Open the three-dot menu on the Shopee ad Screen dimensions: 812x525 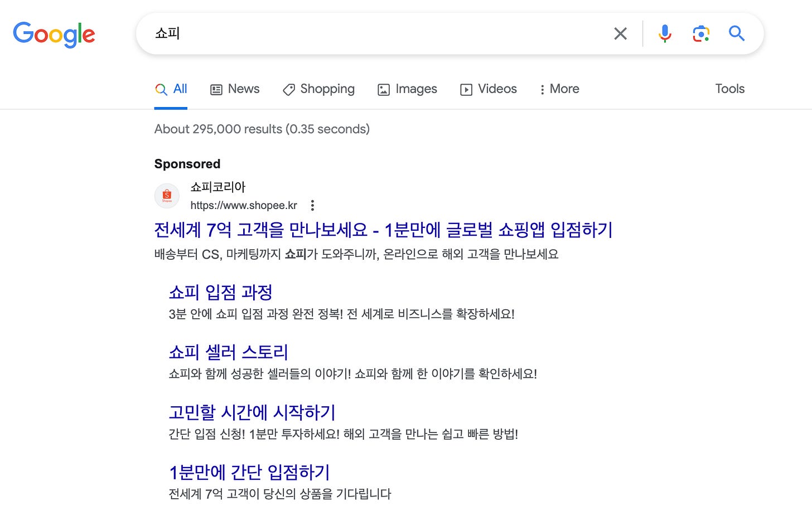pos(312,205)
